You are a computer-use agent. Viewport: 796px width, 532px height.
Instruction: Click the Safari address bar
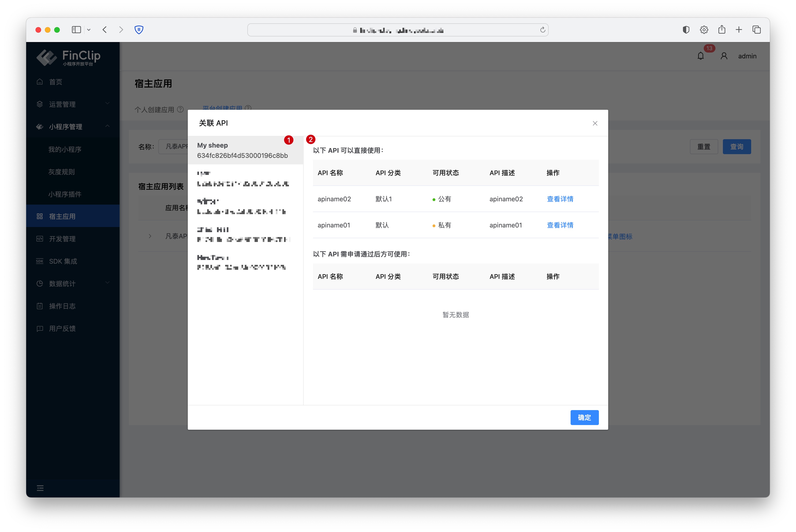(398, 30)
